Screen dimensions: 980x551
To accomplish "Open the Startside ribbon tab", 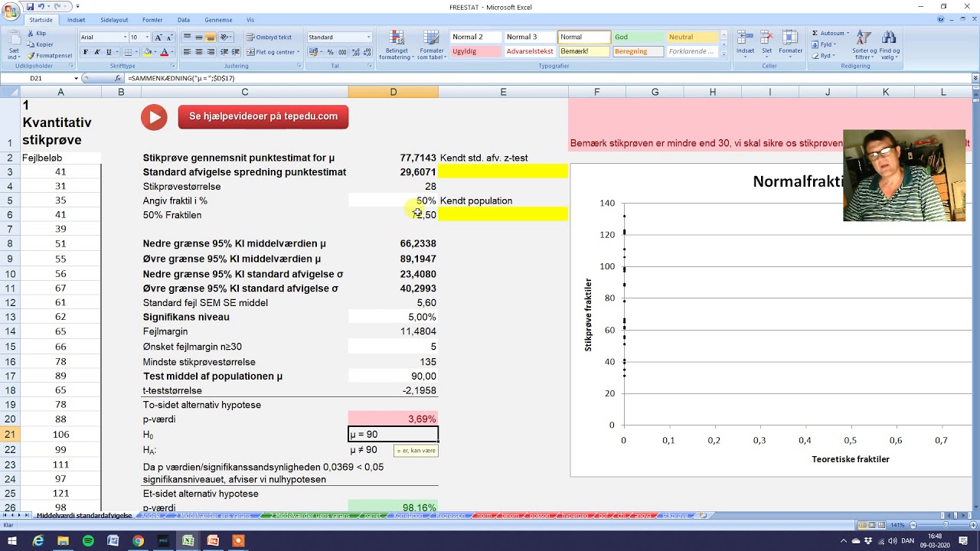I will click(x=41, y=20).
